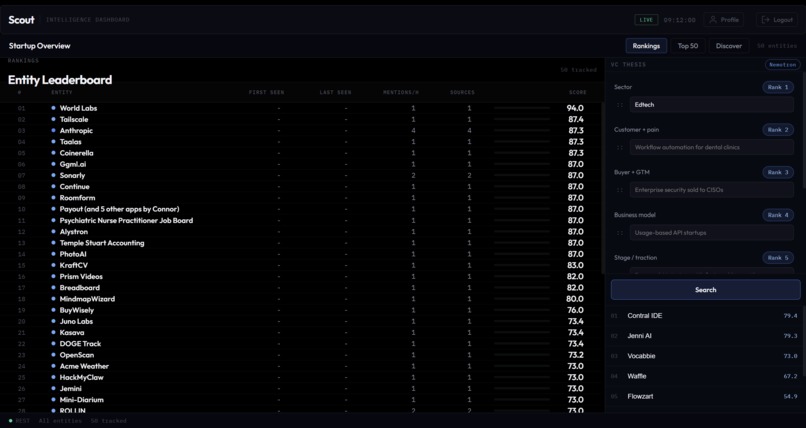Select the Psychiatric Nurse Practitioner Job Board row
The height and width of the screenshot is (428, 806).
301,220
